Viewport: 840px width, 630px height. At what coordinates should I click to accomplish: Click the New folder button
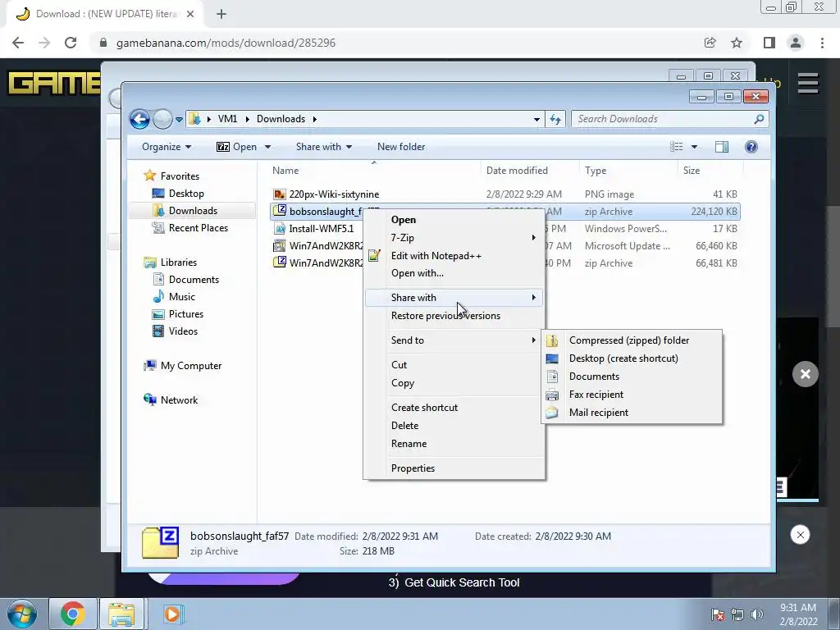pyautogui.click(x=400, y=147)
